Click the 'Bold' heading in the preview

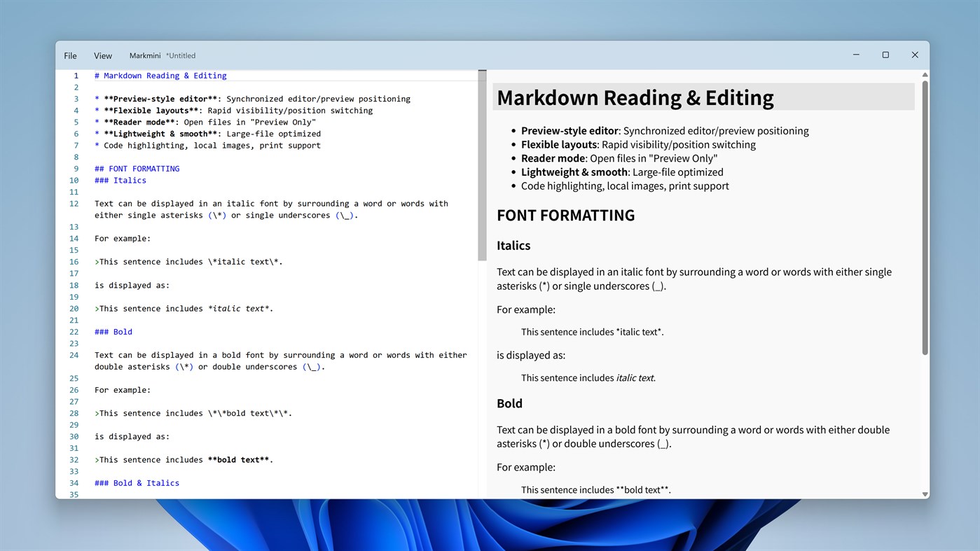[x=509, y=403]
